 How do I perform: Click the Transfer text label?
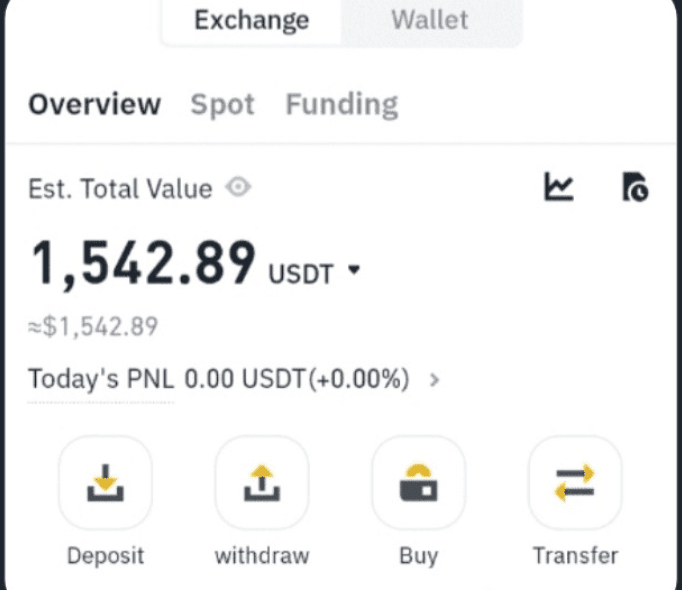click(575, 556)
